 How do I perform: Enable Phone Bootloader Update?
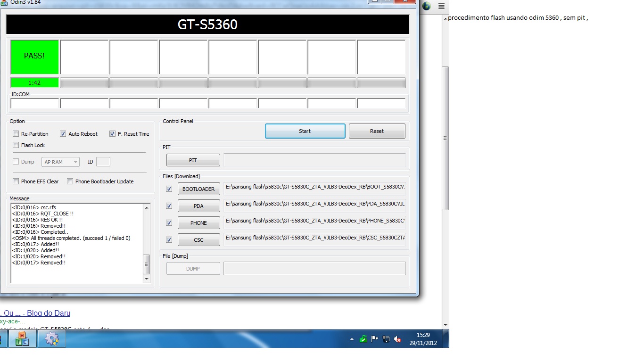tap(70, 181)
